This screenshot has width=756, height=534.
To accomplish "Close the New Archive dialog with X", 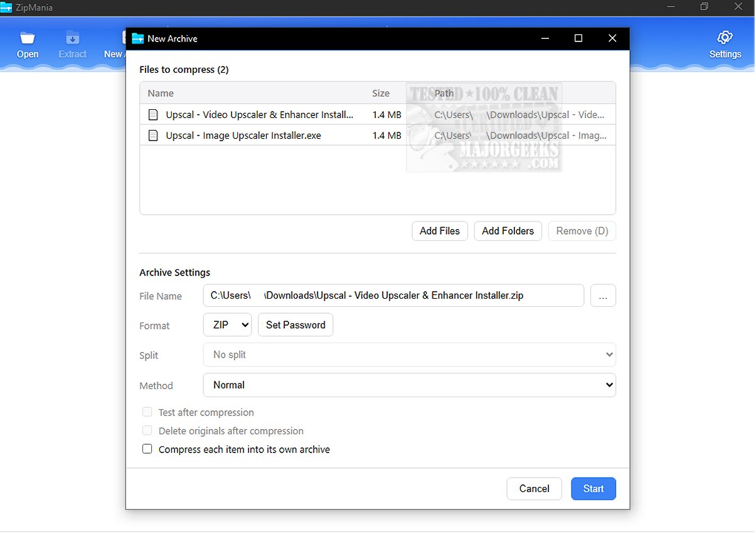I will [x=612, y=38].
